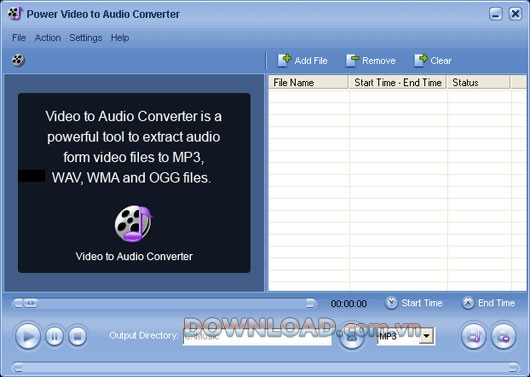Viewport: 530px width, 377px height.
Task: Open the Action menu
Action: [x=48, y=38]
